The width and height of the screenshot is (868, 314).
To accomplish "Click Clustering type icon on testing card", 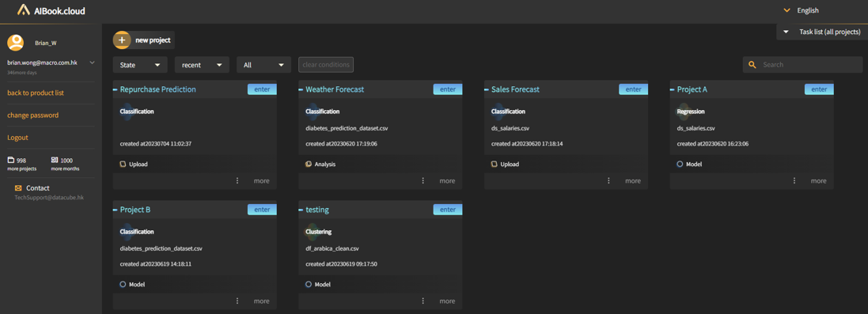I will coord(313,232).
